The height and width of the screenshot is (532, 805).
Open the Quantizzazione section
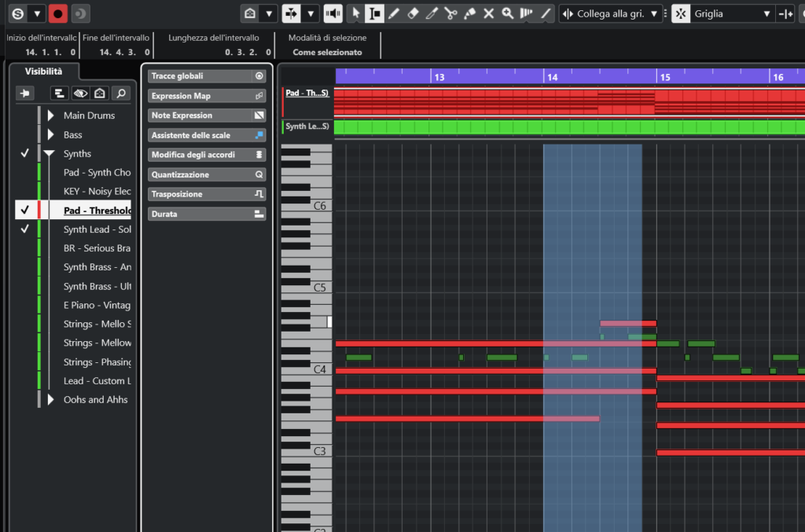(x=207, y=175)
